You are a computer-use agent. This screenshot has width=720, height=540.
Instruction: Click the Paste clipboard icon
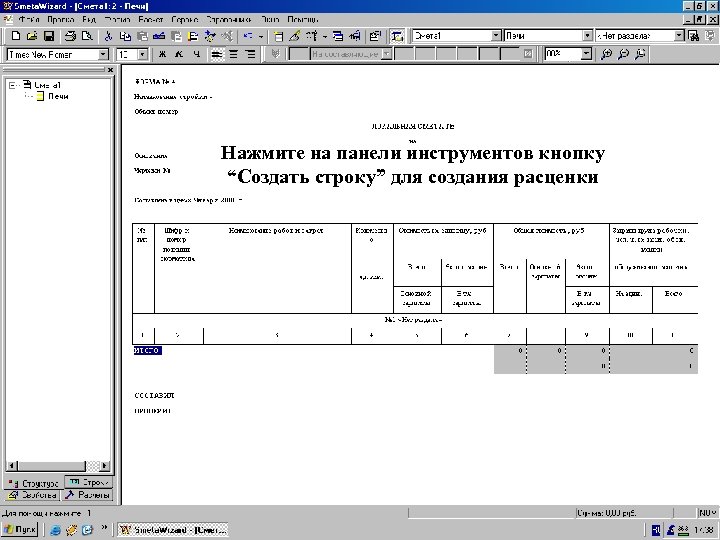[x=142, y=36]
